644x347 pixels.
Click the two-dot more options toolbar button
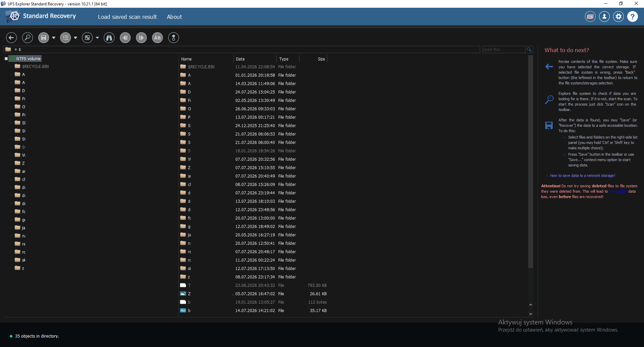174,38
